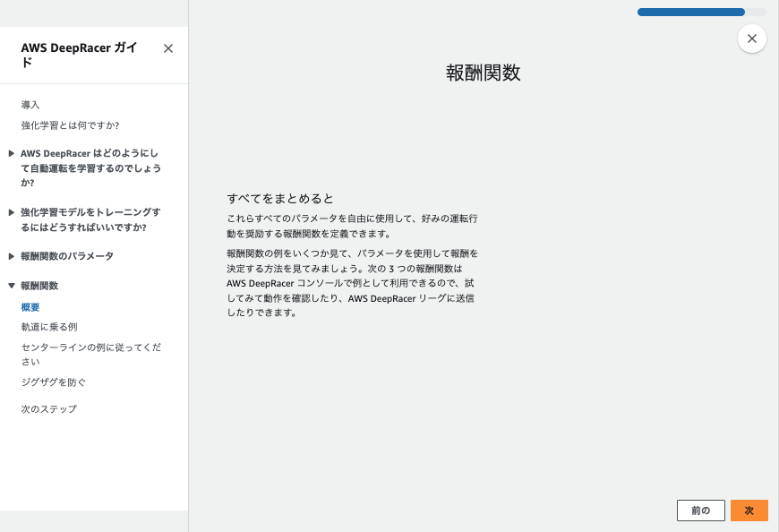Click the collapsed arrow beside 報酬関数のパラメータ

click(x=12, y=256)
